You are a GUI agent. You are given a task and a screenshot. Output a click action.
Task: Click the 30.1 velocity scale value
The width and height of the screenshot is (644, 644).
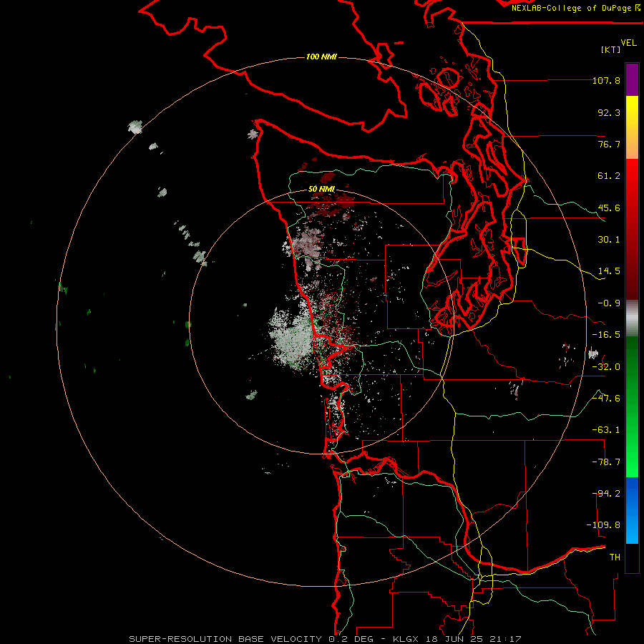point(609,240)
